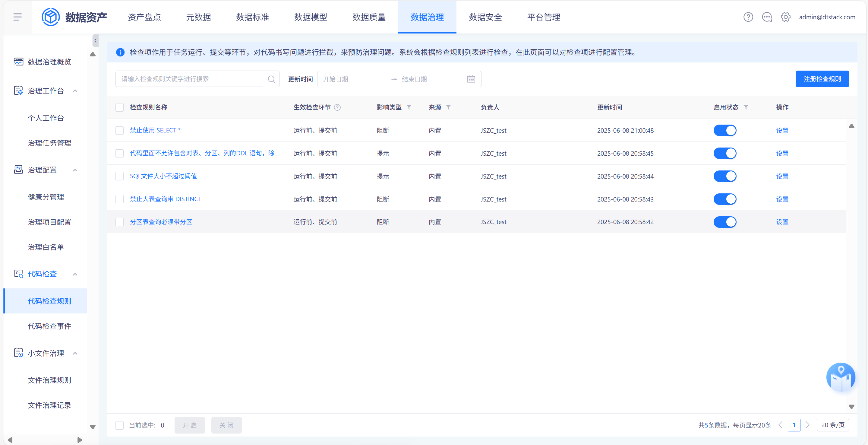Open the 开始日期 date picker field
The height and width of the screenshot is (445, 868).
(354, 79)
